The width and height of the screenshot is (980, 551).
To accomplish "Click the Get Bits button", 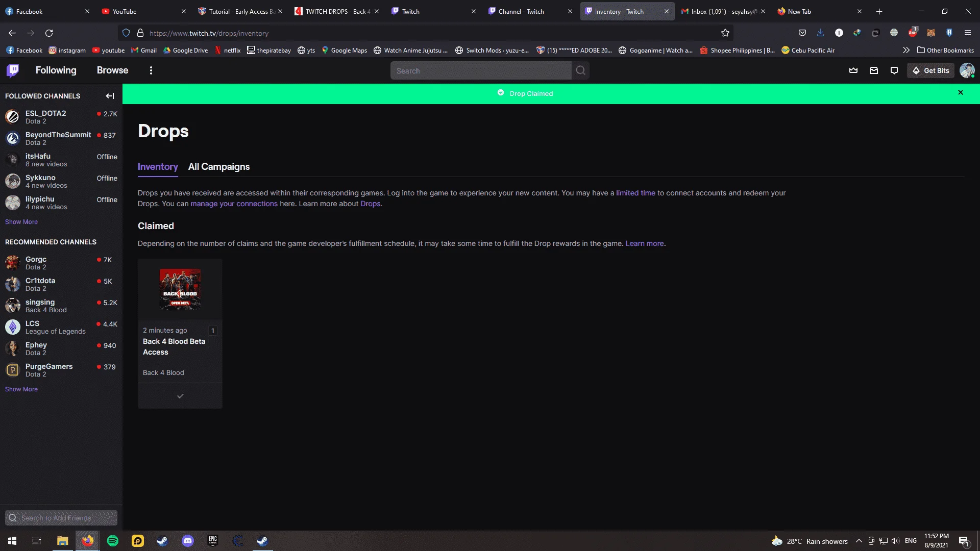I will 930,70.
